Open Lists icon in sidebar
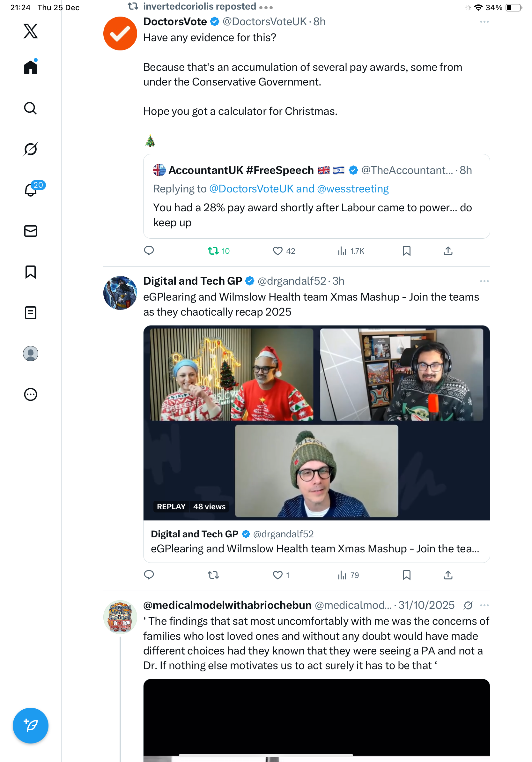The image size is (532, 762). pyautogui.click(x=31, y=313)
